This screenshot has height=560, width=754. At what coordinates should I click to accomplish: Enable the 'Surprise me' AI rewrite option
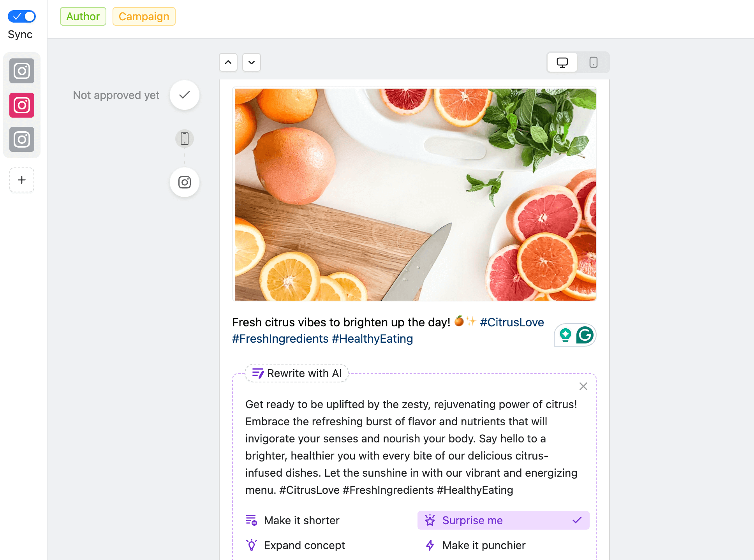click(504, 521)
